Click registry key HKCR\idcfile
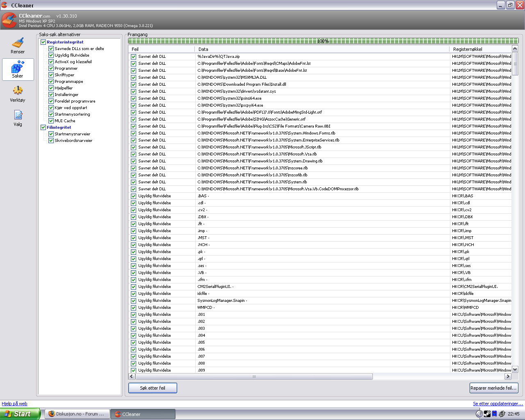Image resolution: width=525 pixels, height=420 pixels. [463, 294]
